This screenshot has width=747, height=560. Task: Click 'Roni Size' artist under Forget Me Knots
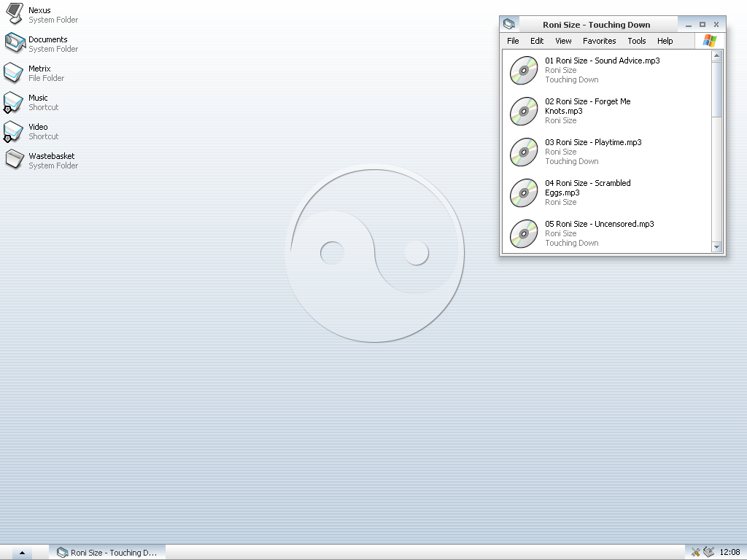click(x=561, y=120)
